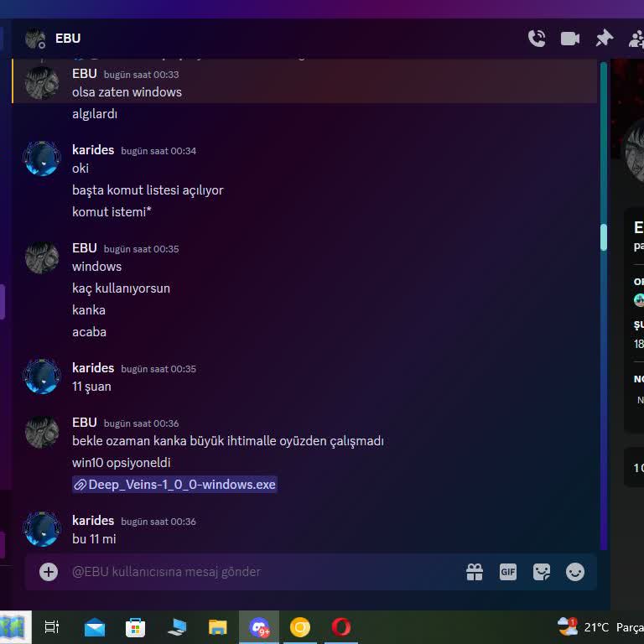Screen dimensions: 644x644
Task: Click karides username at 00:36 message
Action: click(93, 521)
